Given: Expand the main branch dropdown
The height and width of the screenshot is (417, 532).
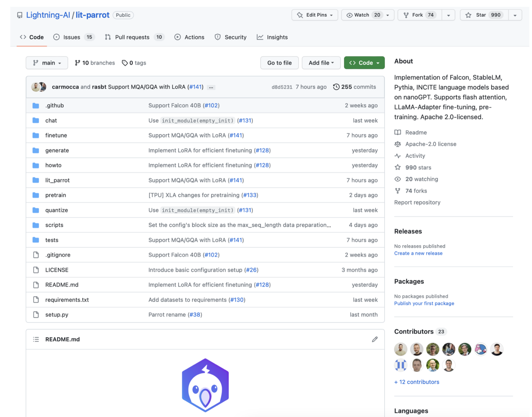Looking at the screenshot, I should point(47,63).
